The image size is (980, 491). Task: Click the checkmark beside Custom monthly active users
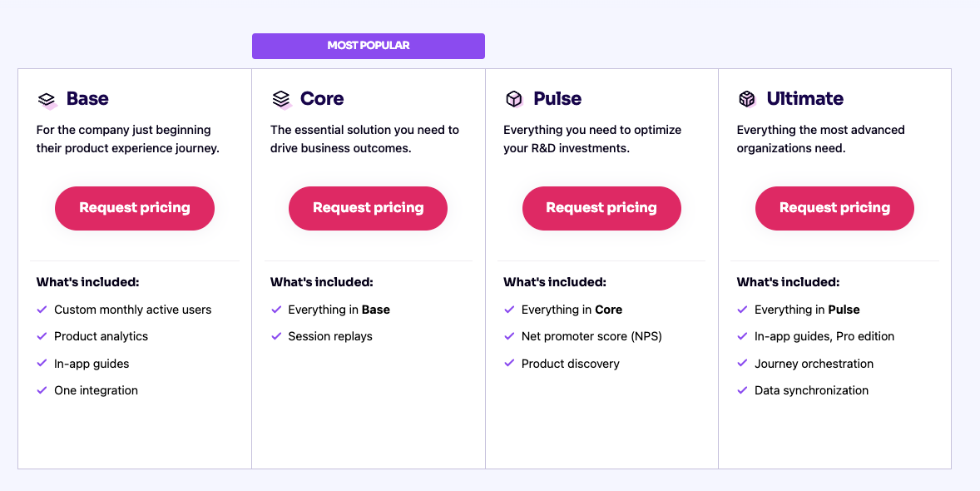tap(42, 309)
